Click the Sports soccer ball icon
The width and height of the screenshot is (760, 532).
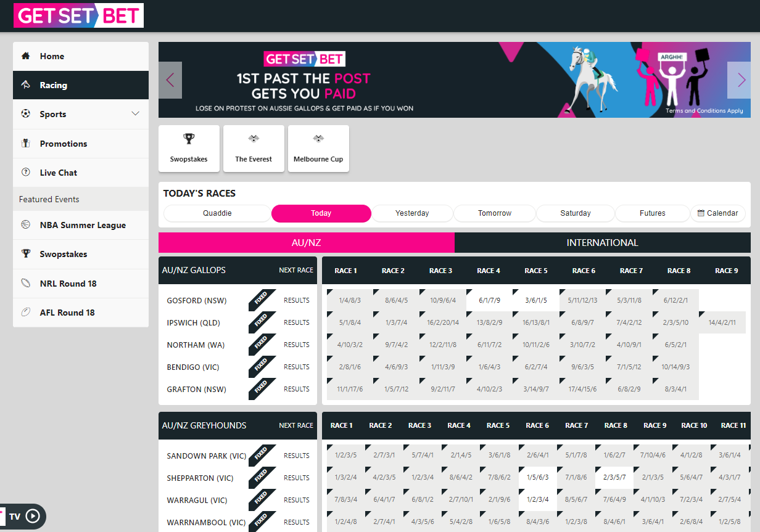25,114
